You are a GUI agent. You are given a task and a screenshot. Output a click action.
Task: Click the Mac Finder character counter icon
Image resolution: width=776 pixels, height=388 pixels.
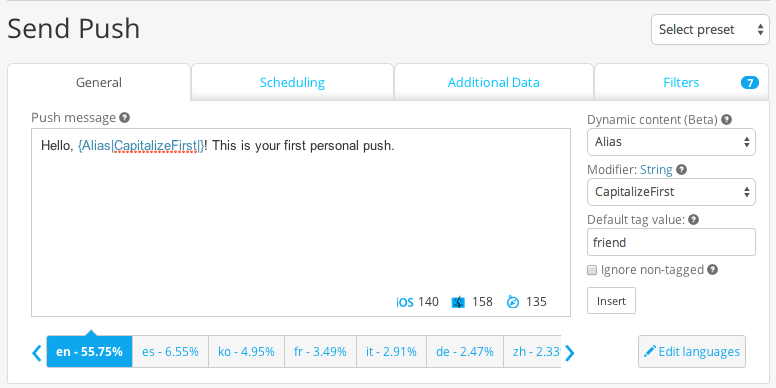pos(458,302)
